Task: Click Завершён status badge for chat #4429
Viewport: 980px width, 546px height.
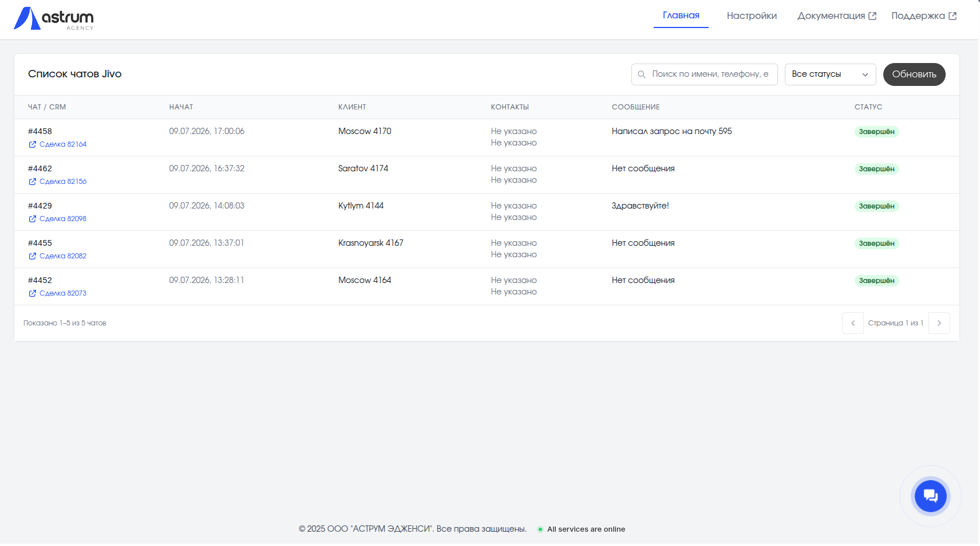Action: (876, 206)
